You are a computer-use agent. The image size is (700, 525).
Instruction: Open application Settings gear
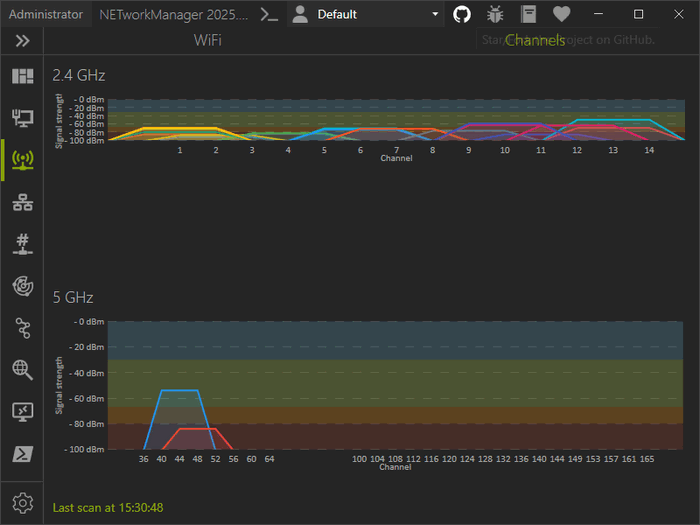point(22,503)
